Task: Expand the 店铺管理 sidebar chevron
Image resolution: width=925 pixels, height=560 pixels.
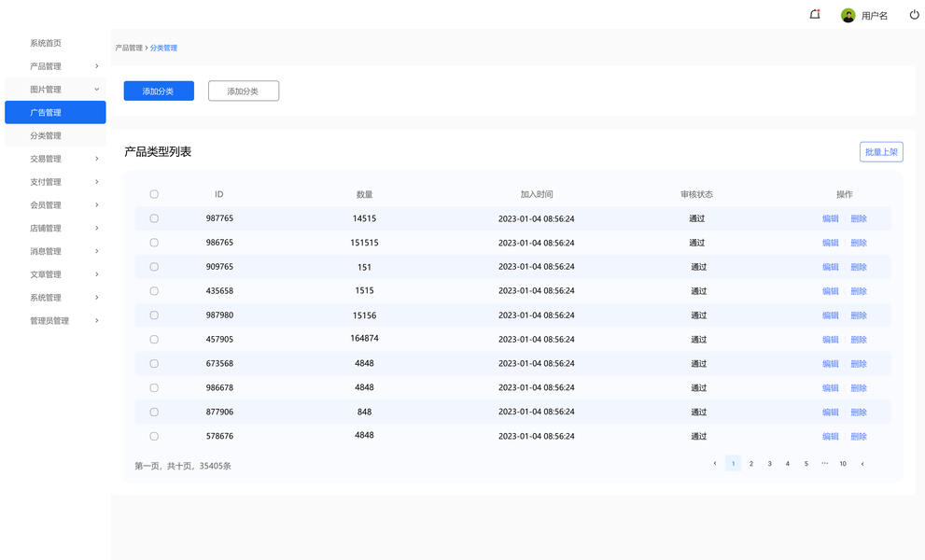Action: 97,228
